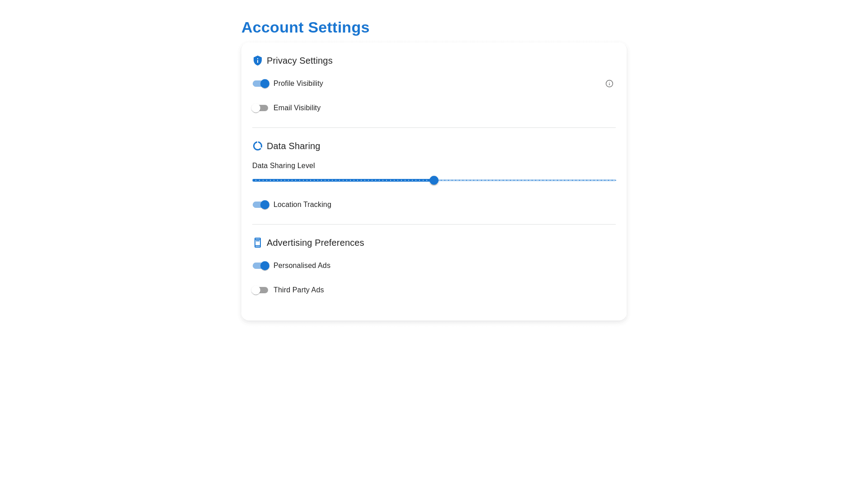The image size is (868, 488).
Task: Click the 'Personalised Ads' label text
Action: pos(302,266)
